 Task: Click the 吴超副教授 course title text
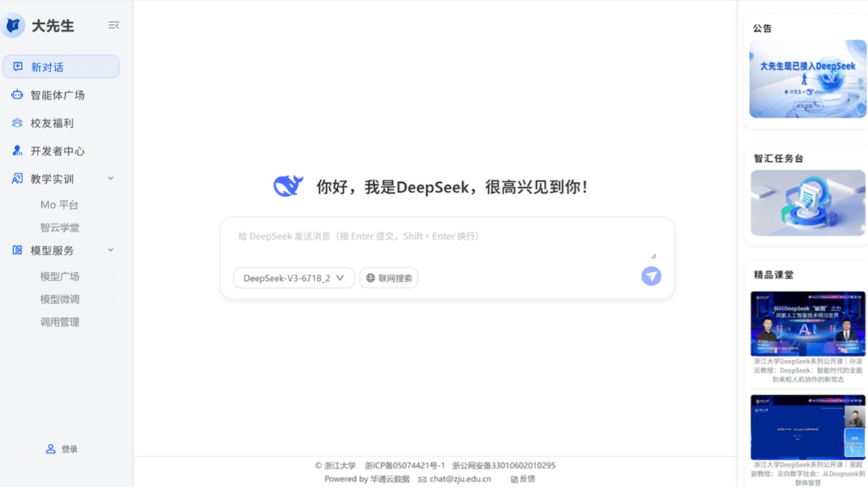tap(807, 474)
